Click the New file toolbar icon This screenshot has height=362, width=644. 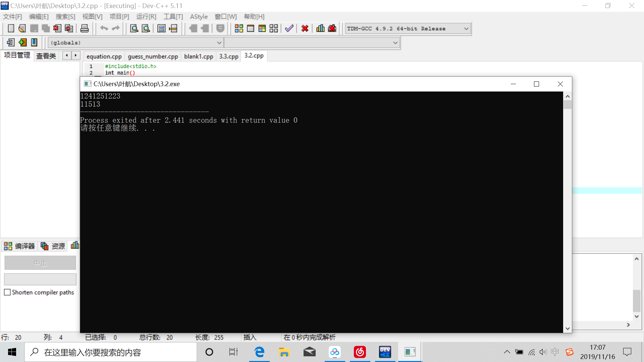tap(11, 28)
